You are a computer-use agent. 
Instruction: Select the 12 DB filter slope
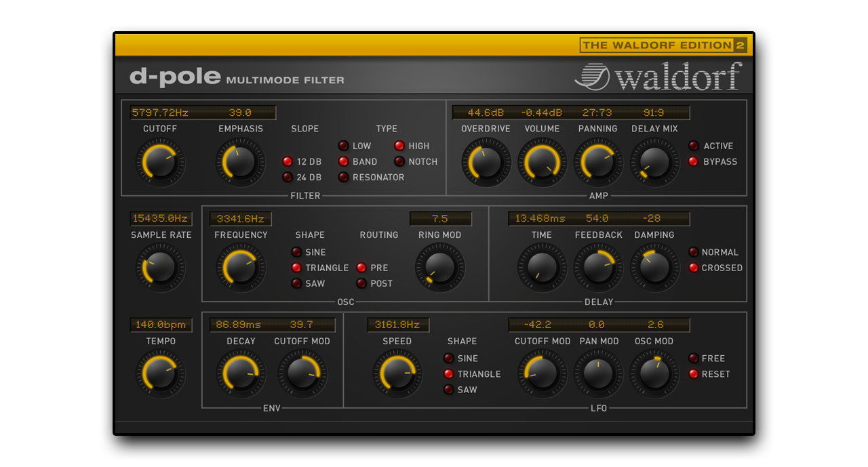tap(288, 162)
